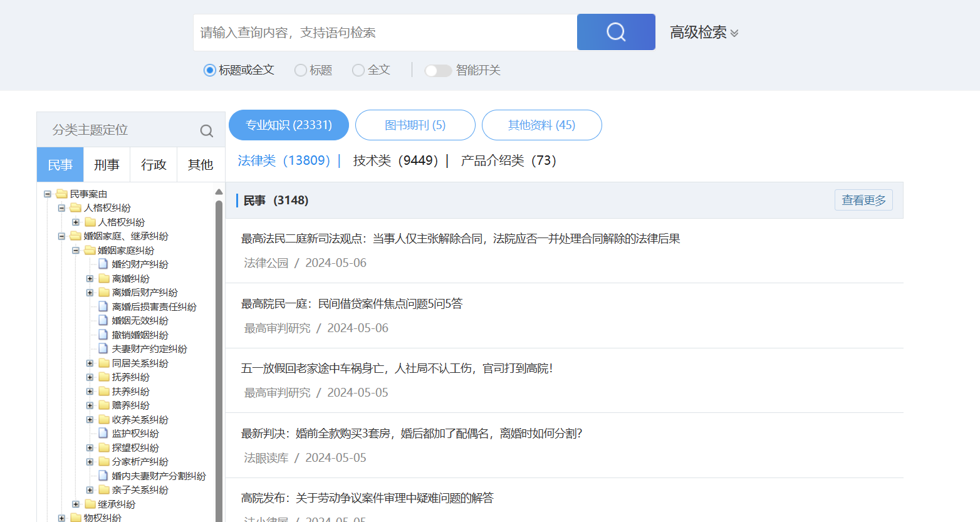
Task: Click the magnifier in 分类主题定位 box
Action: pyautogui.click(x=207, y=130)
